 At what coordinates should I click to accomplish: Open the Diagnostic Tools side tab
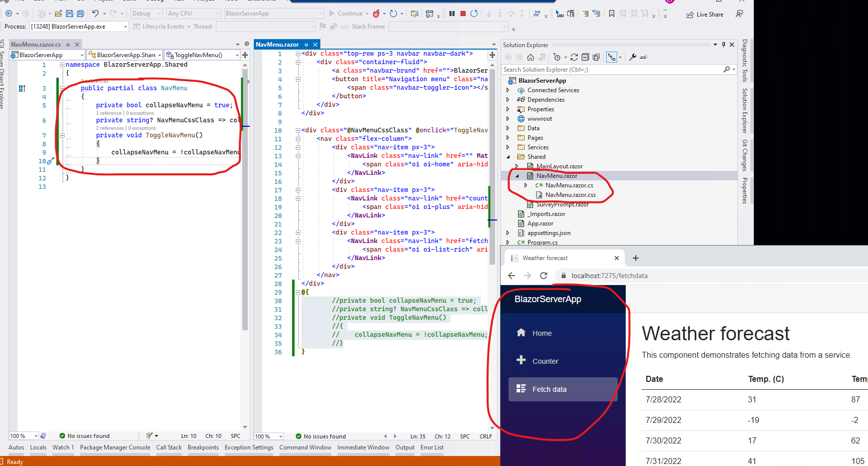click(x=744, y=61)
